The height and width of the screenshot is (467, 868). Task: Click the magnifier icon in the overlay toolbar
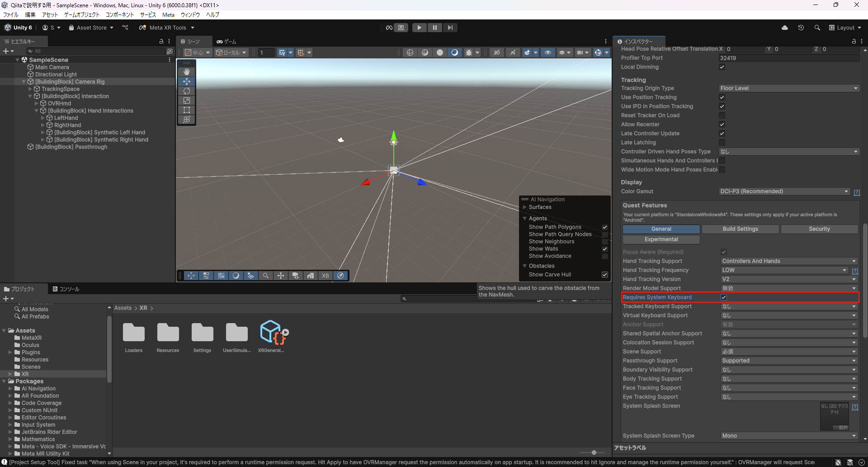point(266,276)
